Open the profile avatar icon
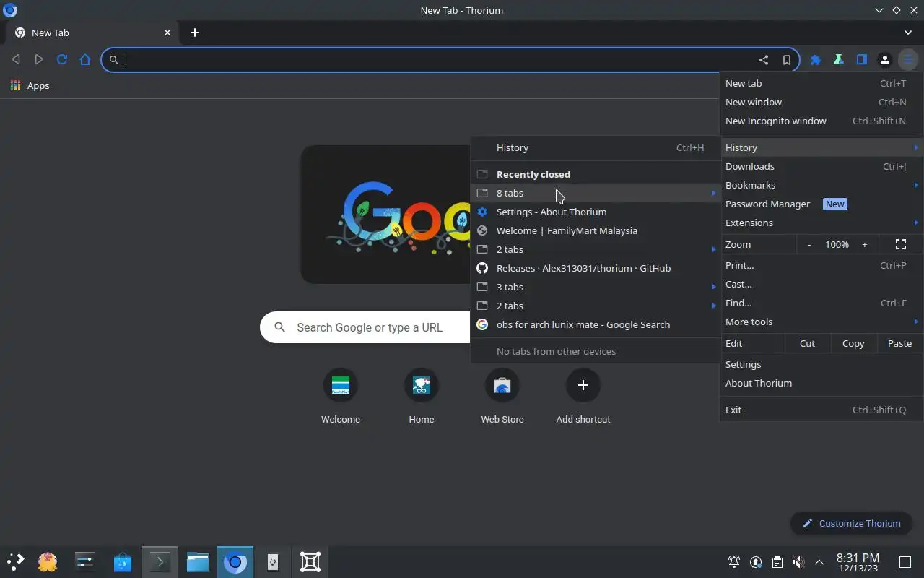Image resolution: width=924 pixels, height=578 pixels. (885, 60)
